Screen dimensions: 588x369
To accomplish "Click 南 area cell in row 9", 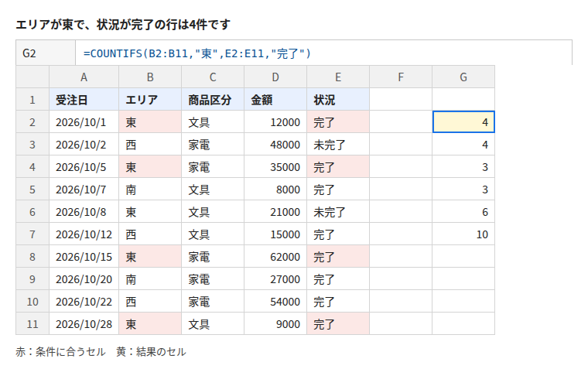I will pyautogui.click(x=150, y=279).
